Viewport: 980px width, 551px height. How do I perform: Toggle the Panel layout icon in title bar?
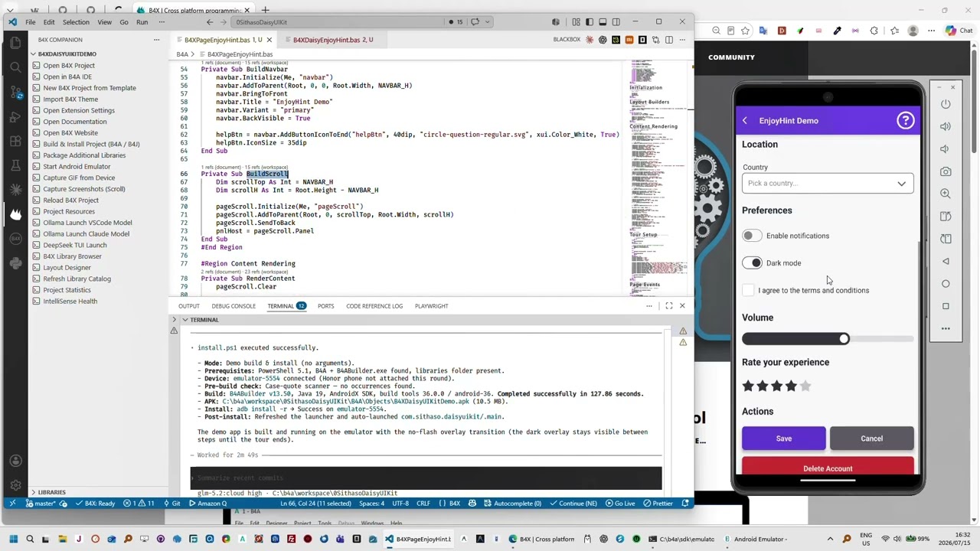tap(603, 22)
